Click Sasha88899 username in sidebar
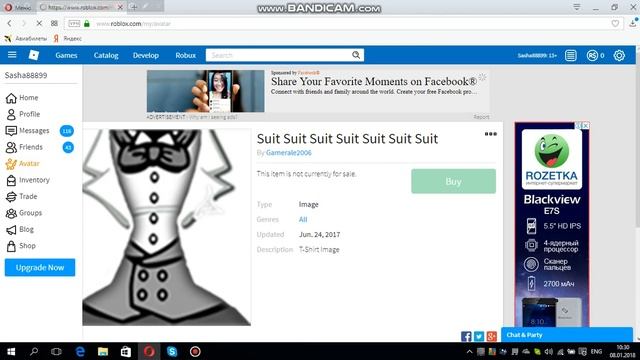The width and height of the screenshot is (640, 360). [26, 75]
